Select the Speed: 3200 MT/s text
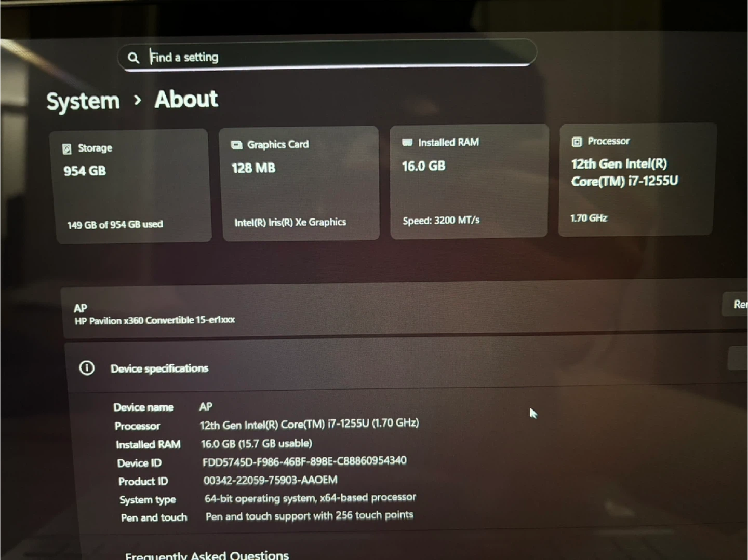This screenshot has height=560, width=748. click(441, 221)
